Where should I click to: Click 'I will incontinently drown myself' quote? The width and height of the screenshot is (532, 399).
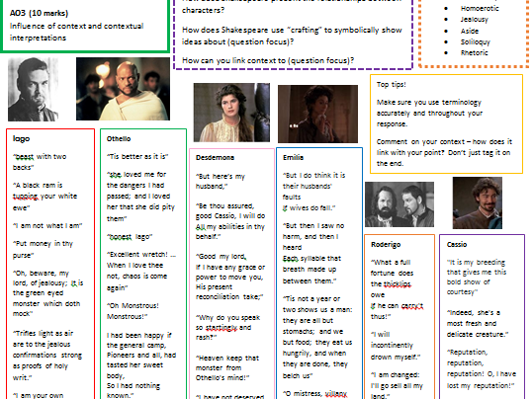coord(396,346)
